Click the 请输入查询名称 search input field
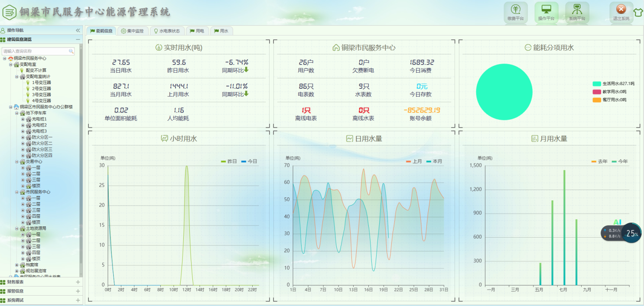 35,51
